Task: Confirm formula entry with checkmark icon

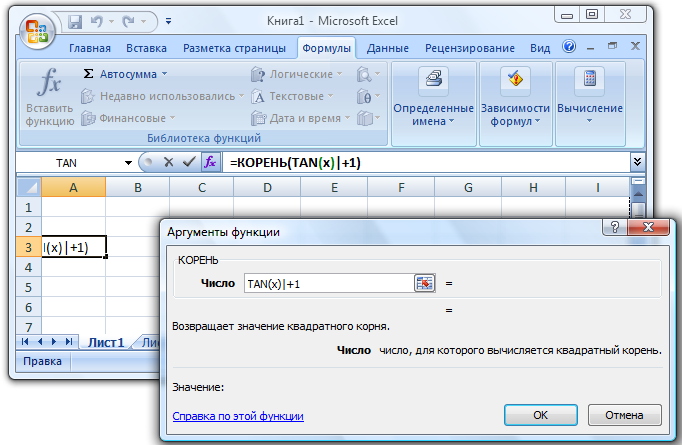Action: 189,163
